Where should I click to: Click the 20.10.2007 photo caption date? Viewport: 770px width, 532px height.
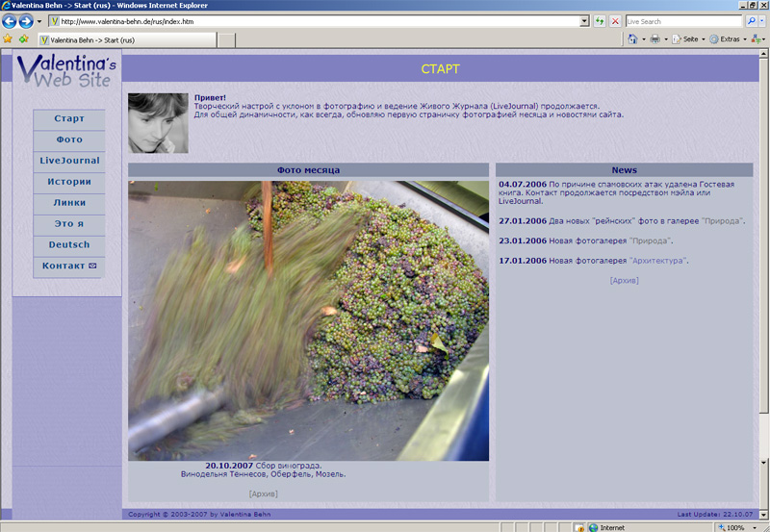tap(229, 466)
